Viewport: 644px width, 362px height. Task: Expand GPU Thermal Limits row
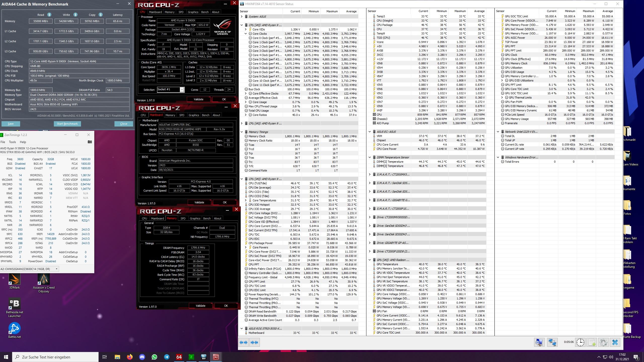502,98
